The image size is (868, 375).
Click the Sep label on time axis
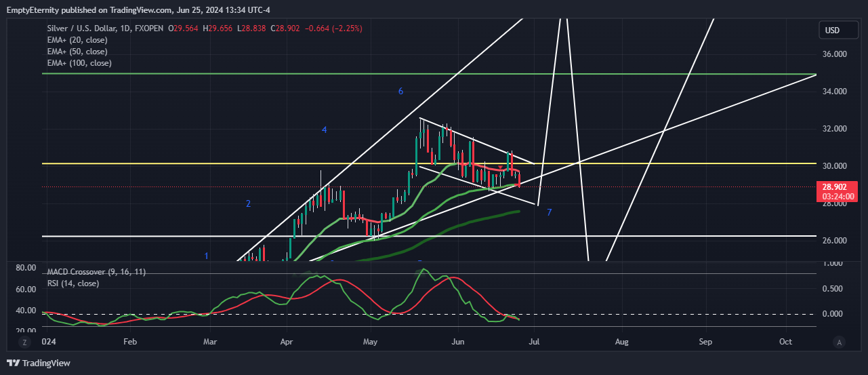coord(706,342)
